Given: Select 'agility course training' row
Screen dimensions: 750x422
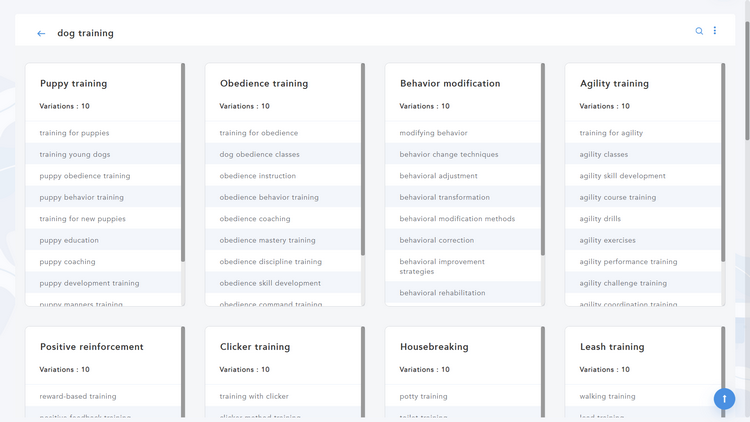Looking at the screenshot, I should coord(643,197).
